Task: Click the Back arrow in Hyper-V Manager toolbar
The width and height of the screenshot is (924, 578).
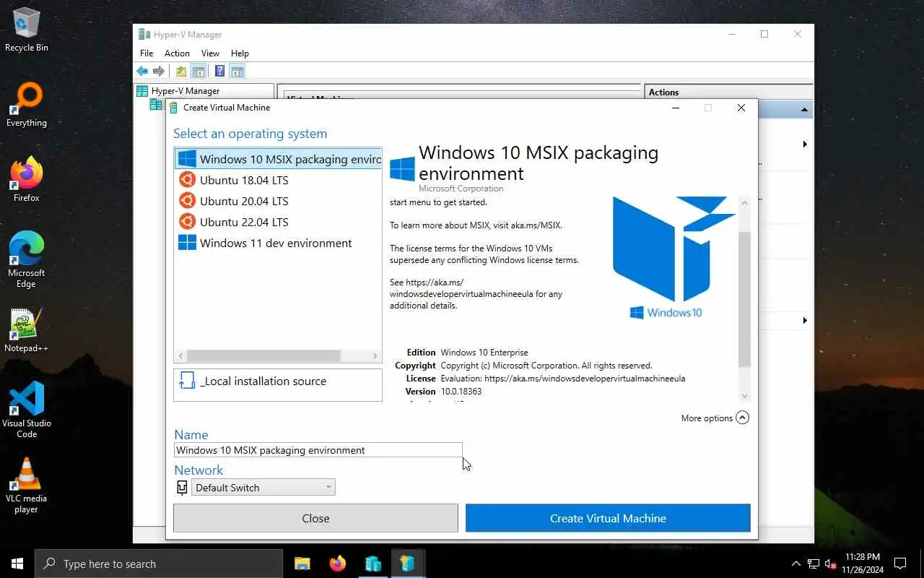Action: point(142,71)
